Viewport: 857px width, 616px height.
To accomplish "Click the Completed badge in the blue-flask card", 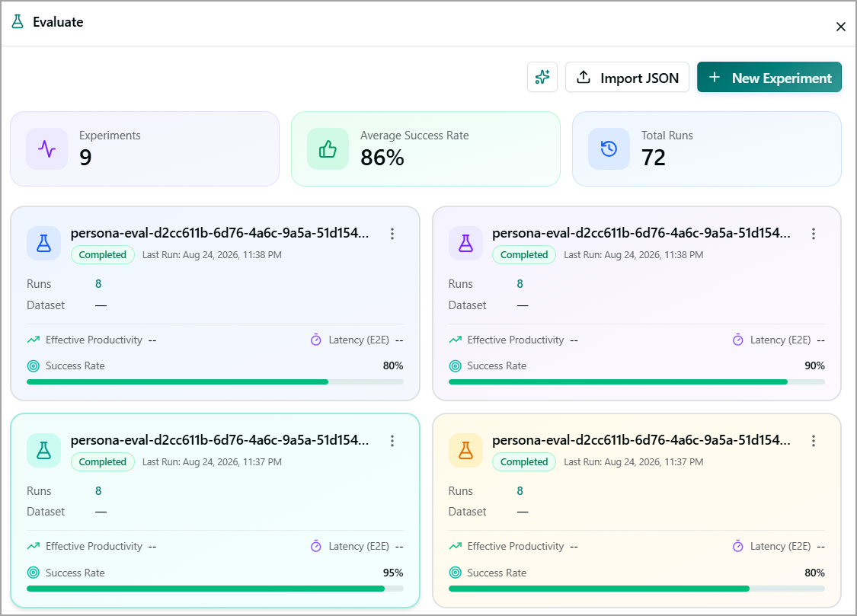I will click(103, 255).
